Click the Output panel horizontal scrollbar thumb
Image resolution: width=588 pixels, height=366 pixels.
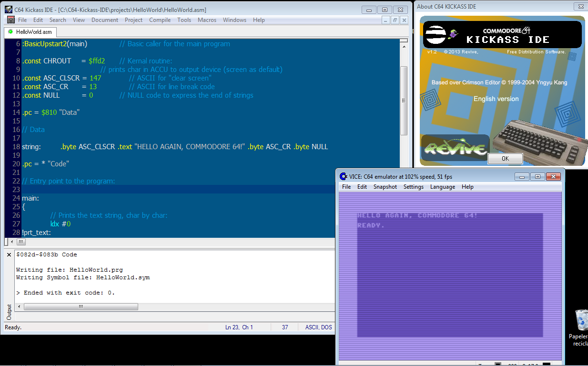coord(81,307)
